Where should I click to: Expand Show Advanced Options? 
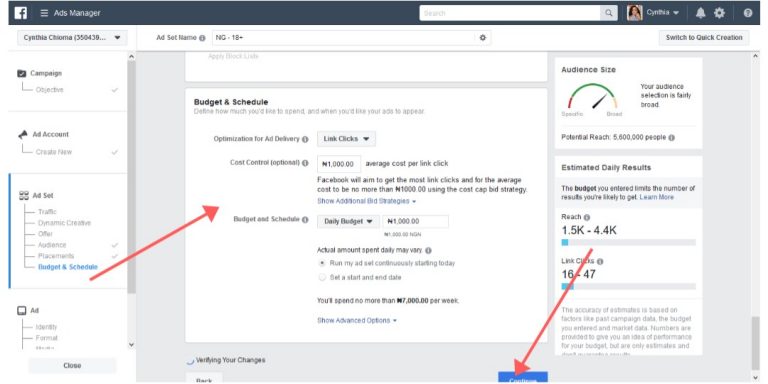pyautogui.click(x=357, y=320)
